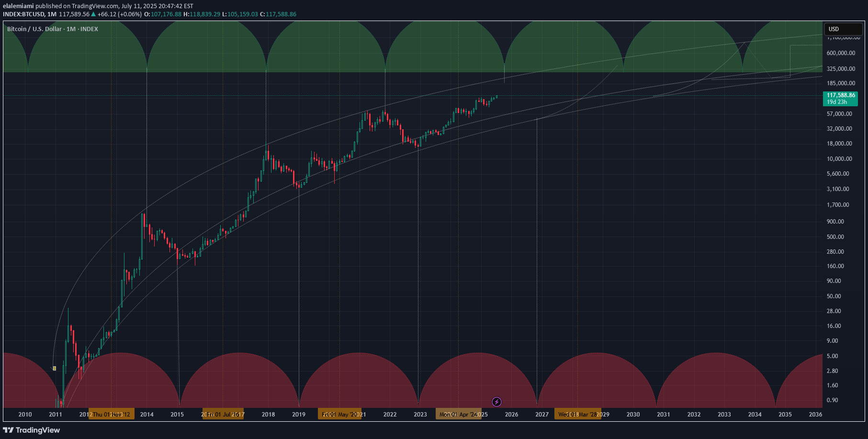Select the Fri 01 May '20 date marker
Screen dimensions: 868x439
pos(339,415)
